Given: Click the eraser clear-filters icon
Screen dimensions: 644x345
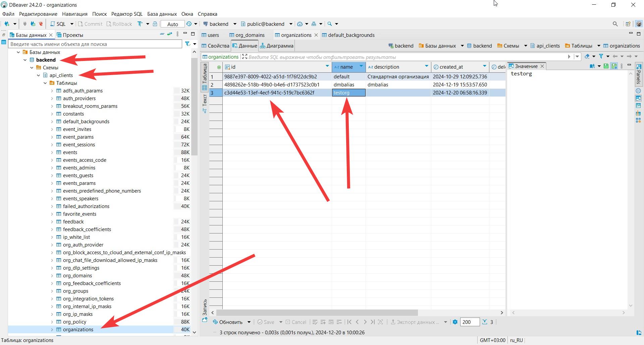Looking at the screenshot, I should pos(587,57).
